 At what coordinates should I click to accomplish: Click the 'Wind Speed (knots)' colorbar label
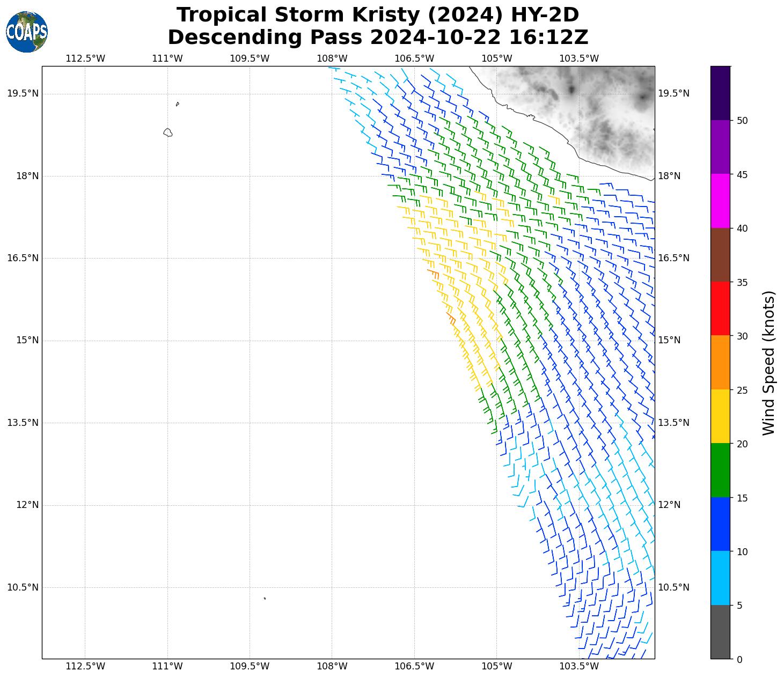click(x=768, y=363)
